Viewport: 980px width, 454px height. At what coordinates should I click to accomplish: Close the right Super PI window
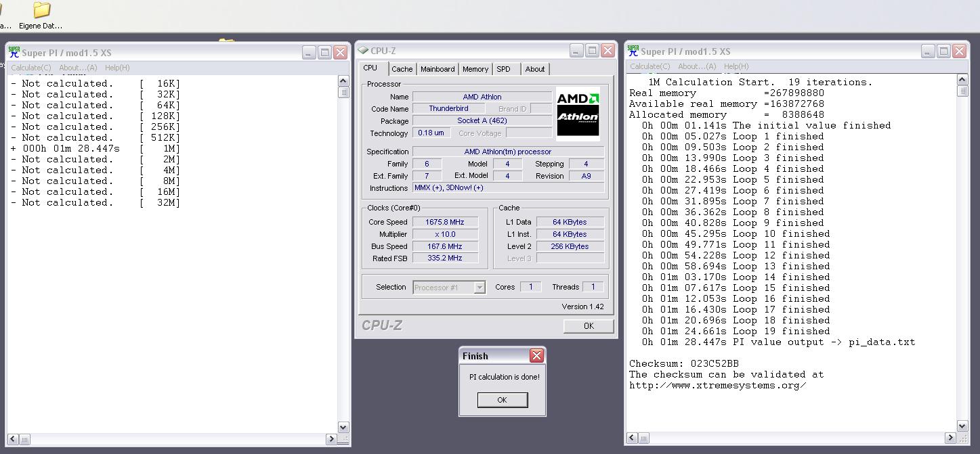click(x=960, y=51)
